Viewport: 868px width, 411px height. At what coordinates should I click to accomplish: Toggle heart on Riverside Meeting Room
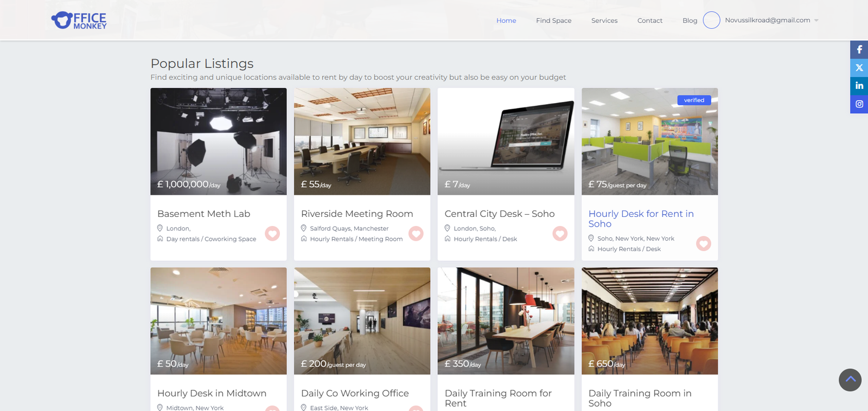416,233
